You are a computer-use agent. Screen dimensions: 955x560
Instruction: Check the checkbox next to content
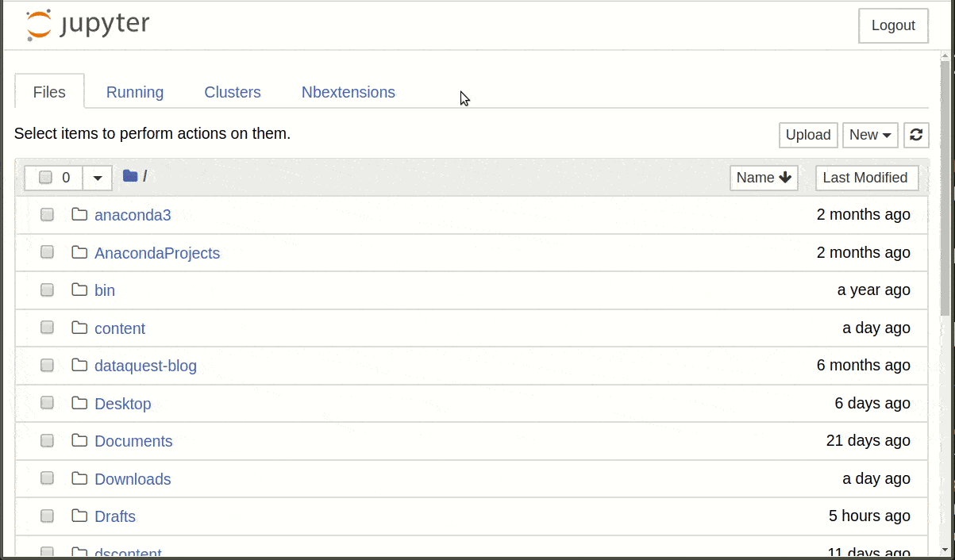pos(47,327)
